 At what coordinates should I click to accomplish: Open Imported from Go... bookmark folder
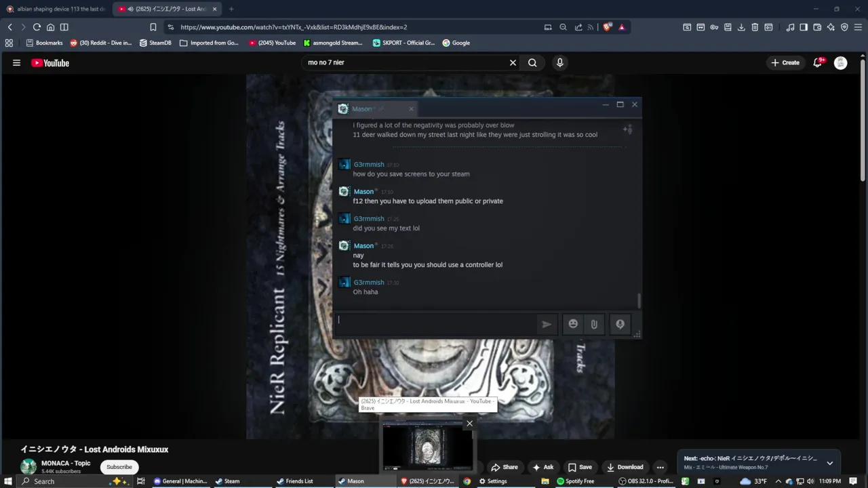(x=210, y=43)
